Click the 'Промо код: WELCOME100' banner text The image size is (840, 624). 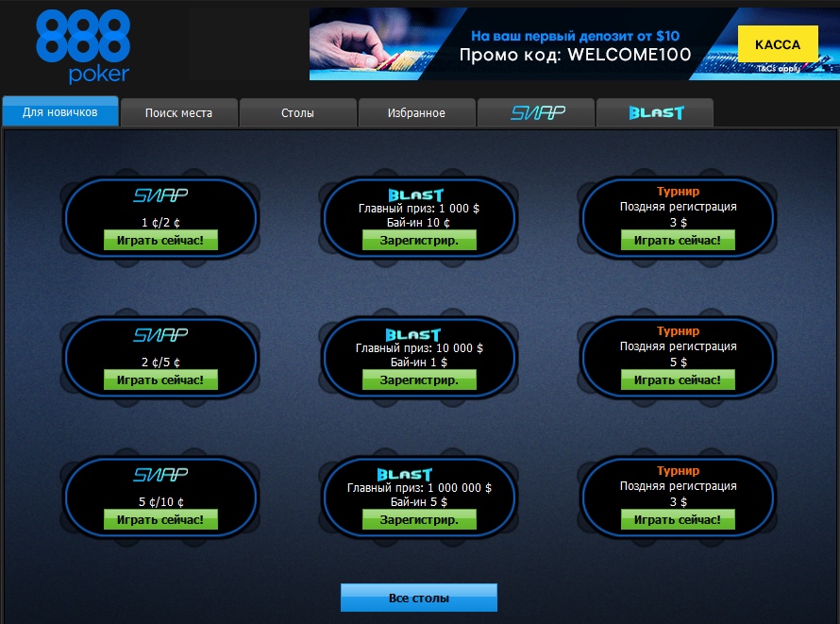click(x=576, y=55)
